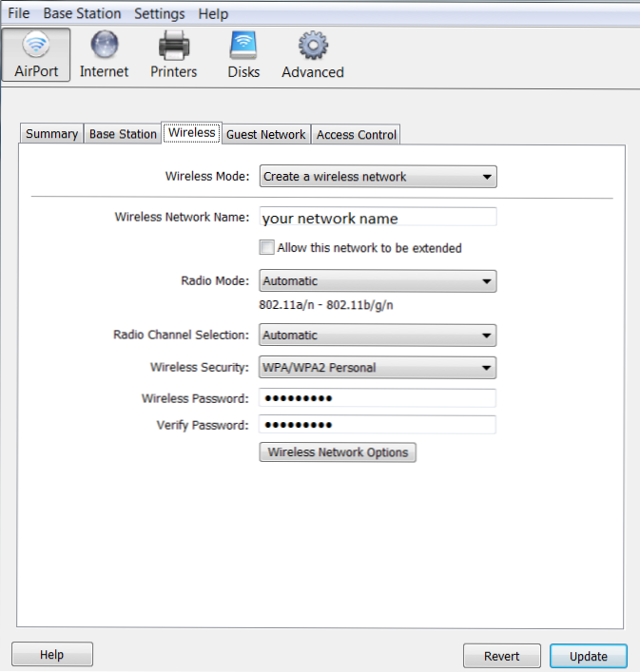Open the Base Station menu
This screenshot has width=640, height=672.
tap(82, 13)
